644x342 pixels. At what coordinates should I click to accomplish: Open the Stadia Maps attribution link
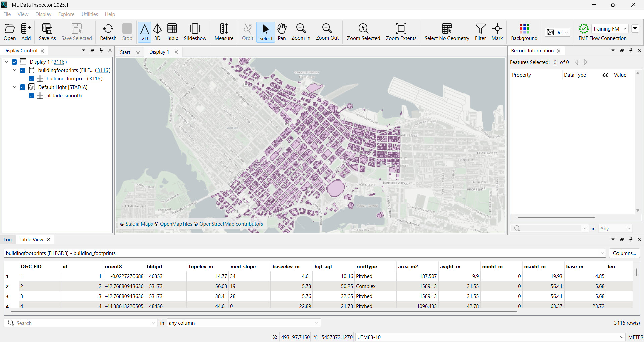point(139,224)
